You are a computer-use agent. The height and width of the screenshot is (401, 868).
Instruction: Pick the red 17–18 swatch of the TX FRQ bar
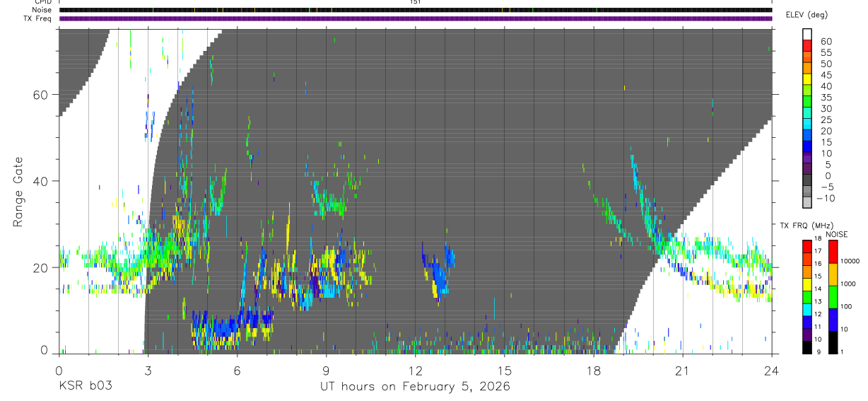pyautogui.click(x=807, y=246)
